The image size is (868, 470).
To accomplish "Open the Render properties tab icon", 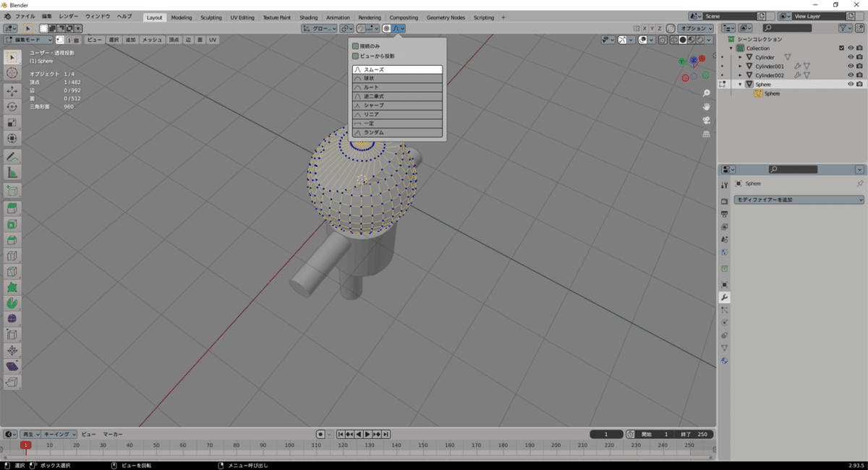I will click(x=724, y=201).
